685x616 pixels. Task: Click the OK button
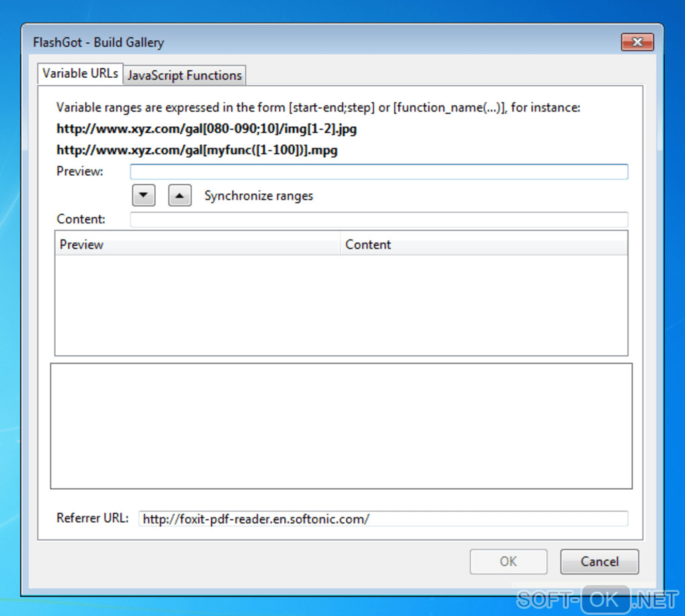coord(508,562)
